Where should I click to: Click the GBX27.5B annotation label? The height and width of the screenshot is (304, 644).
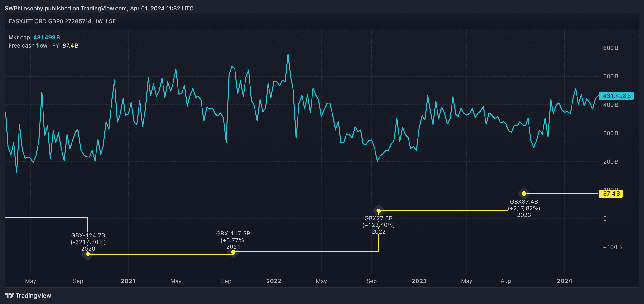coord(379,218)
